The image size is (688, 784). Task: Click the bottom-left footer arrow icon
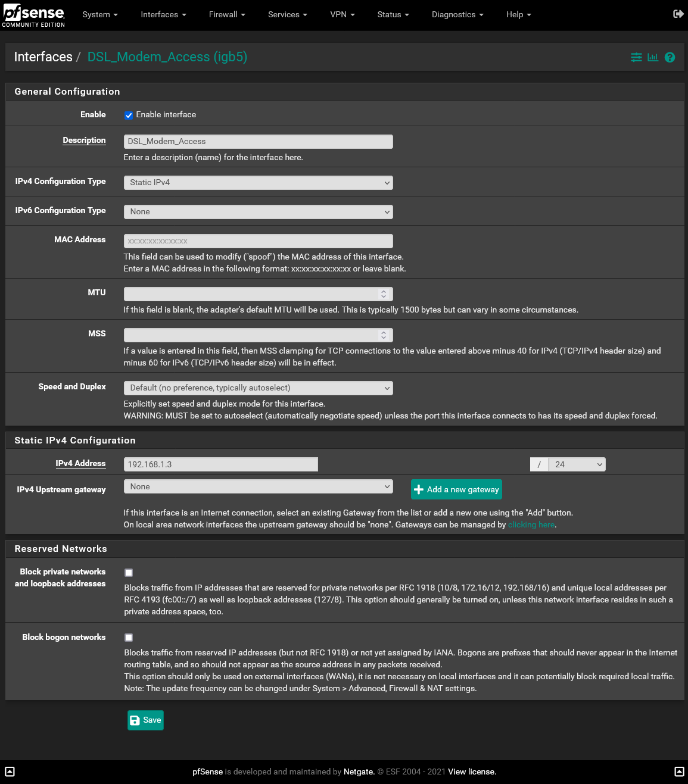coord(10,771)
